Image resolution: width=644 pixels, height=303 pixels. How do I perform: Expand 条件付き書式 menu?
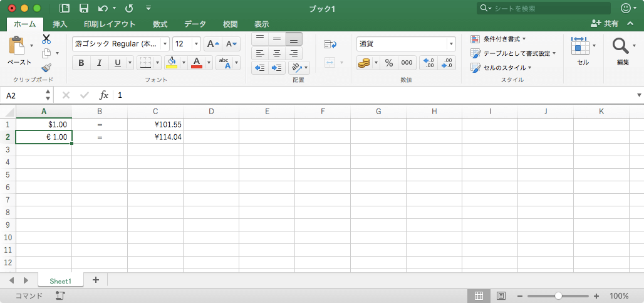[498, 39]
